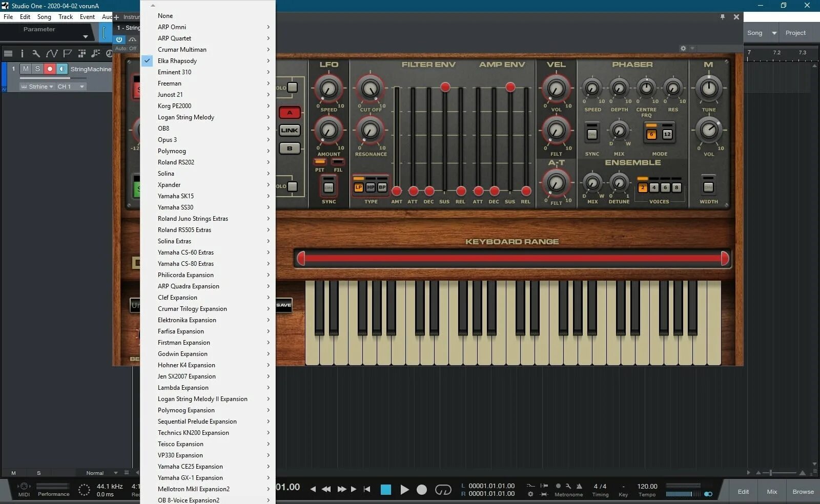Open the Track menu
820x504 pixels.
(x=66, y=17)
